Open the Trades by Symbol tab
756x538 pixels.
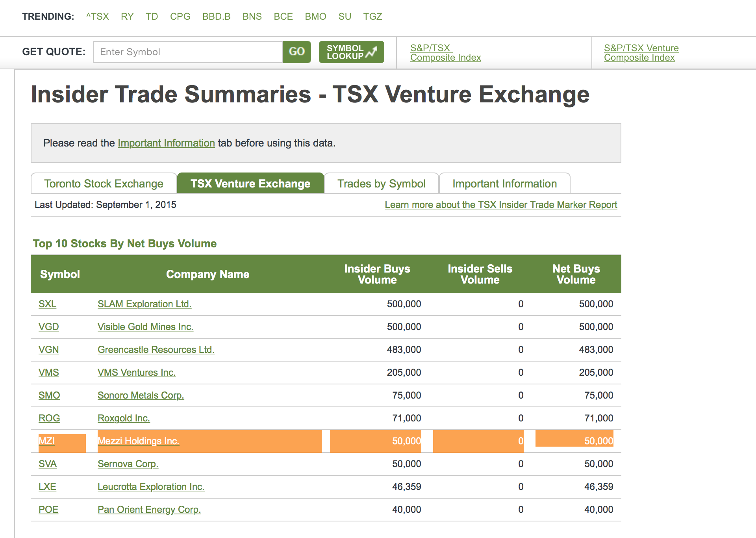tap(381, 184)
